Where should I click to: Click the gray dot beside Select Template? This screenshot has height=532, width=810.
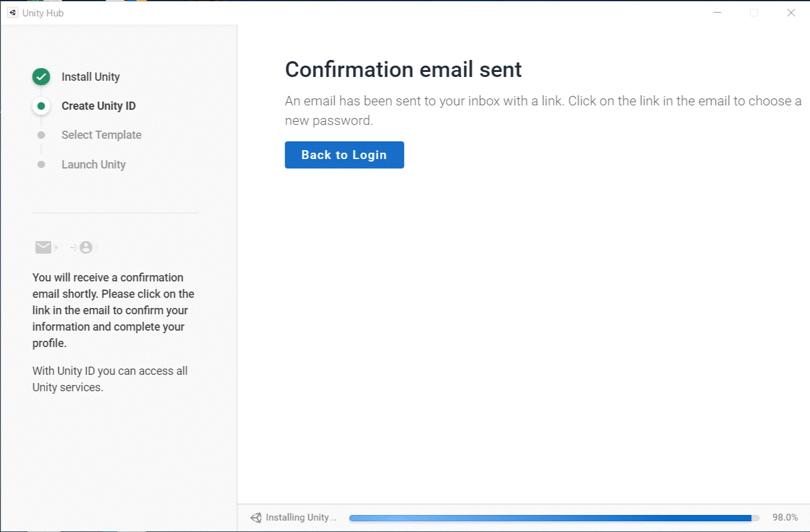[x=41, y=135]
